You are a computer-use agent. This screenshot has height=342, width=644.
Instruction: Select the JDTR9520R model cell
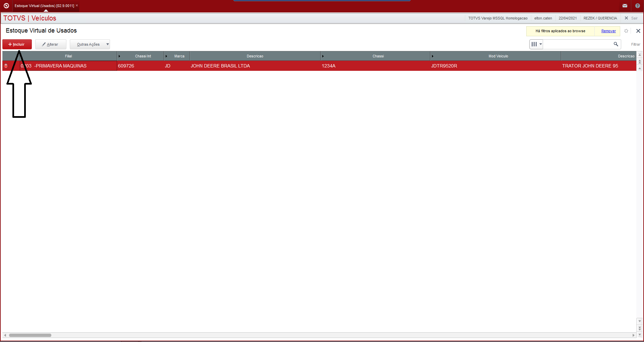[x=495, y=66]
